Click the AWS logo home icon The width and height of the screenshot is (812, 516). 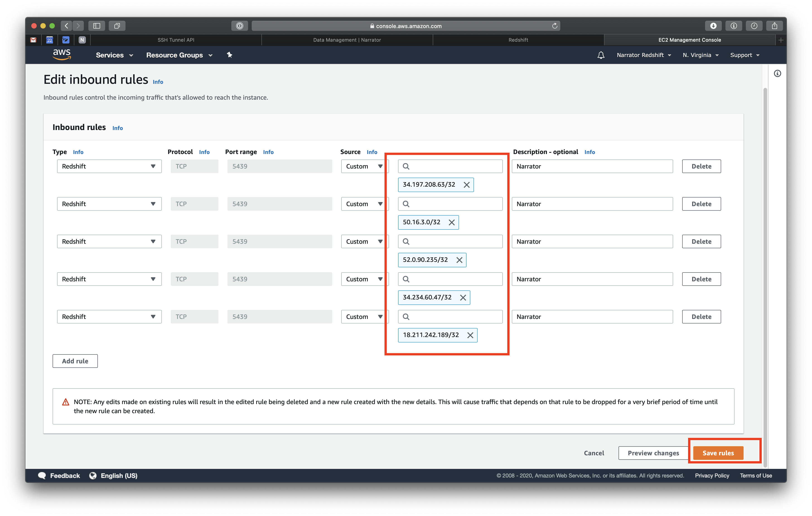coord(62,55)
